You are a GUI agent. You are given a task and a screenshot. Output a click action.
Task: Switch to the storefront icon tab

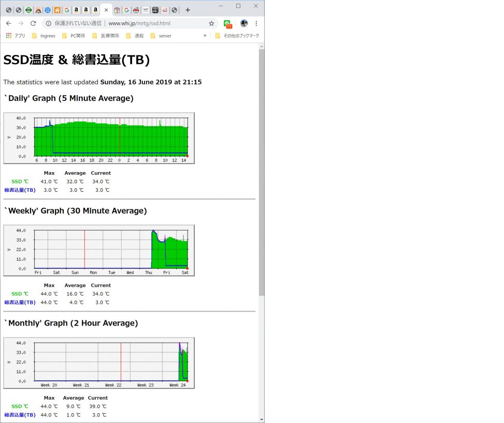117,10
